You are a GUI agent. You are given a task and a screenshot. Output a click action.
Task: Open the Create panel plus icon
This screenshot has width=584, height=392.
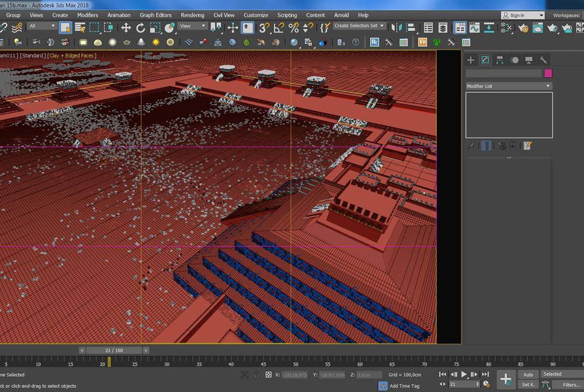point(471,60)
